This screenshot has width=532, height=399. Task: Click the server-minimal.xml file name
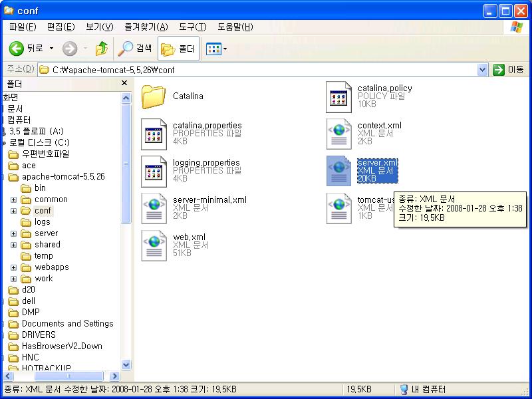tap(209, 200)
